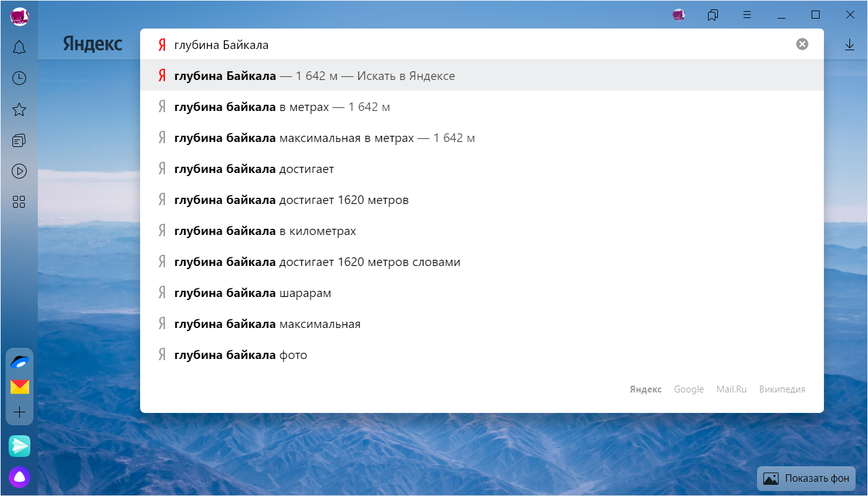This screenshot has width=868, height=496.
Task: Open tabs collections icon in sidebar
Action: [x=19, y=141]
